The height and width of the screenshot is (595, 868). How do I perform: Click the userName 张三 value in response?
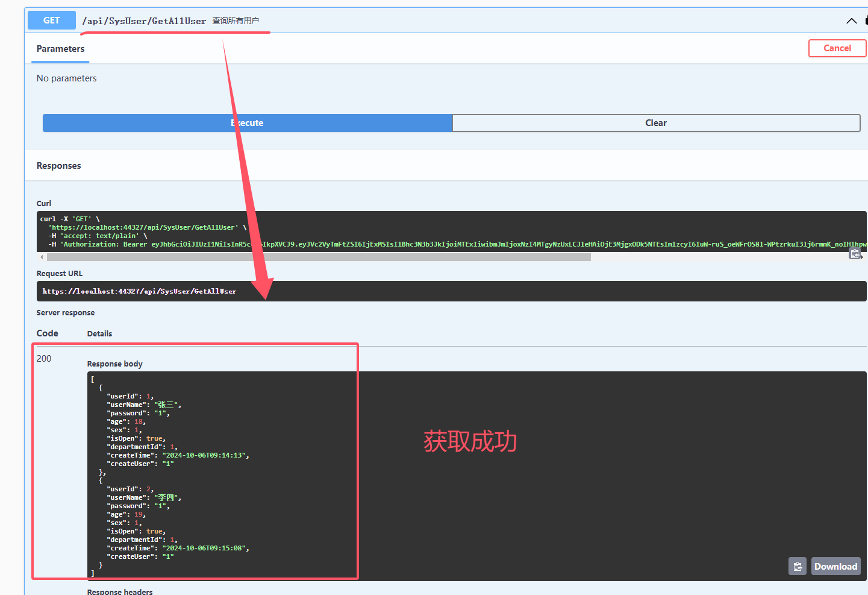pos(166,405)
